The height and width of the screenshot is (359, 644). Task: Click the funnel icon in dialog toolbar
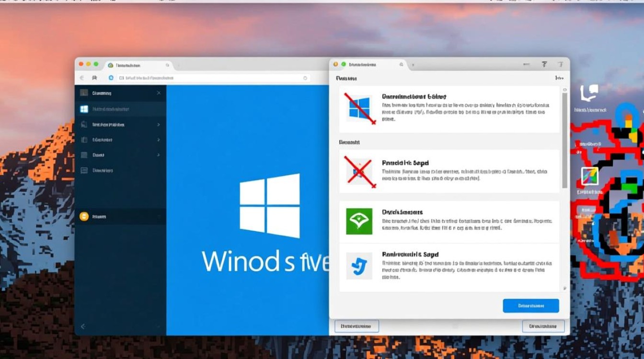coord(544,64)
